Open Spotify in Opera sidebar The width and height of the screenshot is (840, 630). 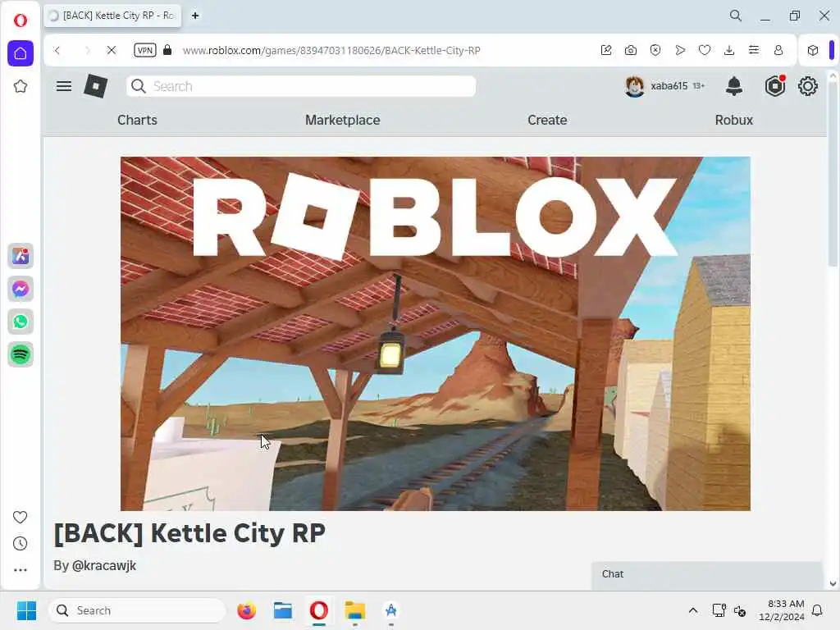point(21,354)
